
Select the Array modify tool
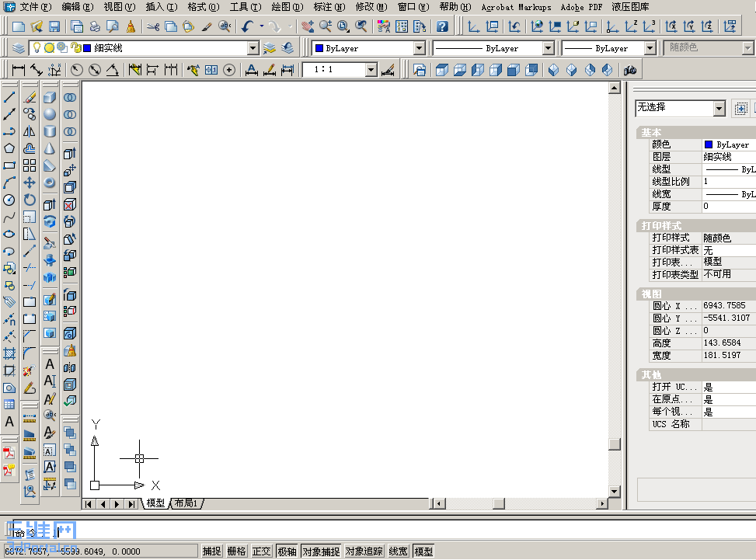[30, 165]
